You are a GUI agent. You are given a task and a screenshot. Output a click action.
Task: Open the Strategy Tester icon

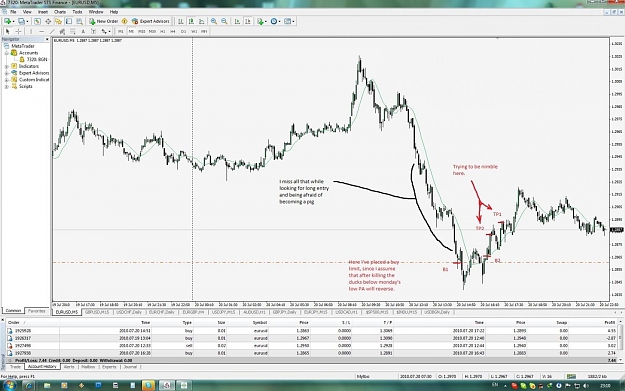[79, 21]
